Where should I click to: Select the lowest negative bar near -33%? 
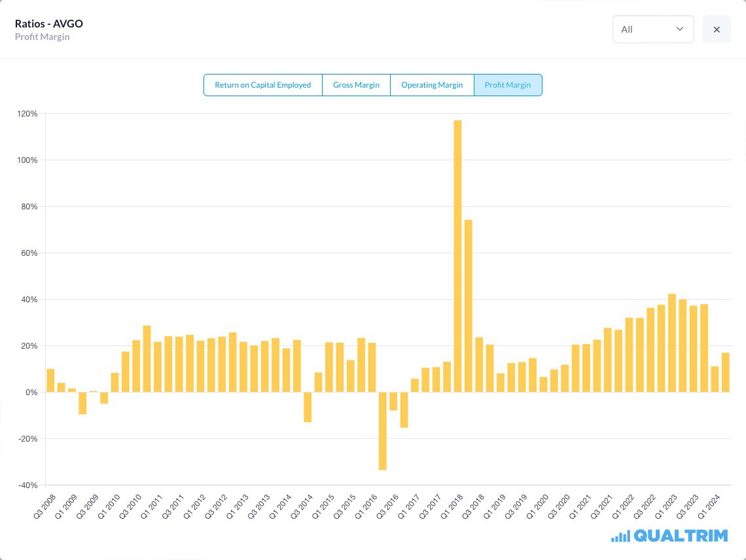[x=382, y=430]
